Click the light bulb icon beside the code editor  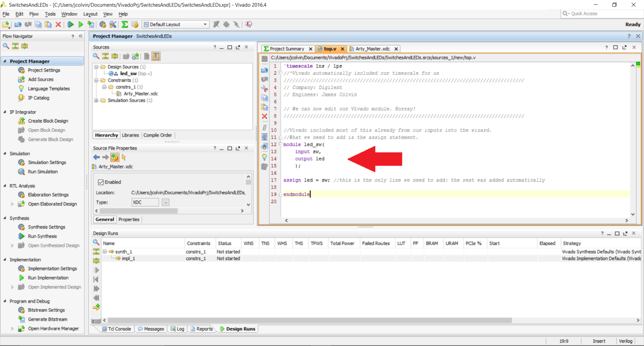tap(264, 157)
